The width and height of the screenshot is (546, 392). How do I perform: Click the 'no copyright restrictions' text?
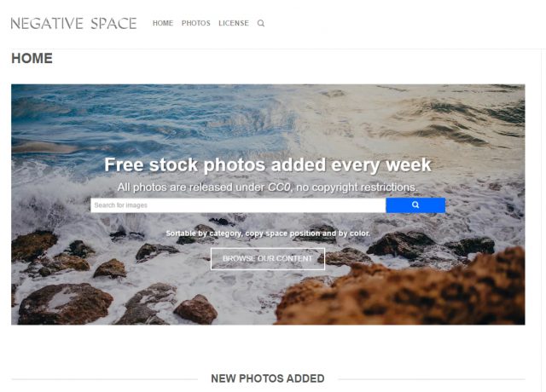[x=357, y=187]
